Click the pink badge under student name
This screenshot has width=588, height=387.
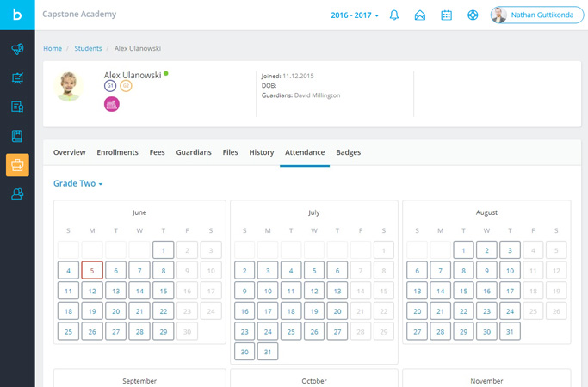pyautogui.click(x=111, y=104)
